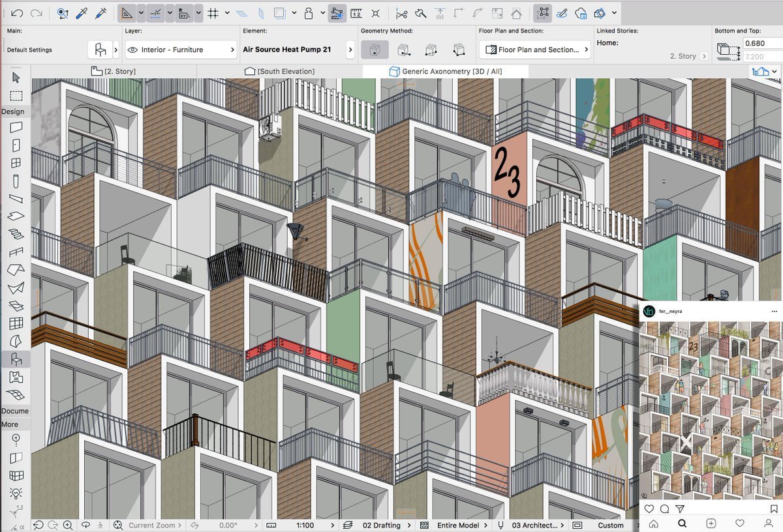Select the Mesh tool
This screenshot has height=532, width=783.
pyautogui.click(x=16, y=394)
